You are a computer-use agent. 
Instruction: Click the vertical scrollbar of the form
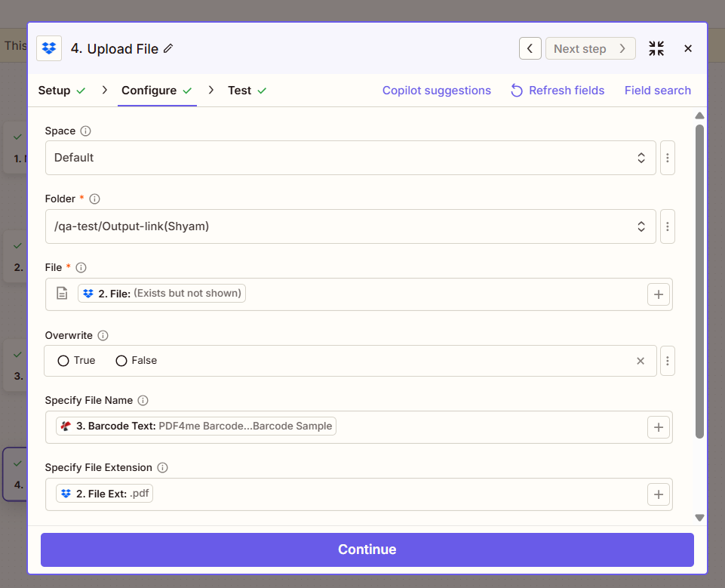699,279
